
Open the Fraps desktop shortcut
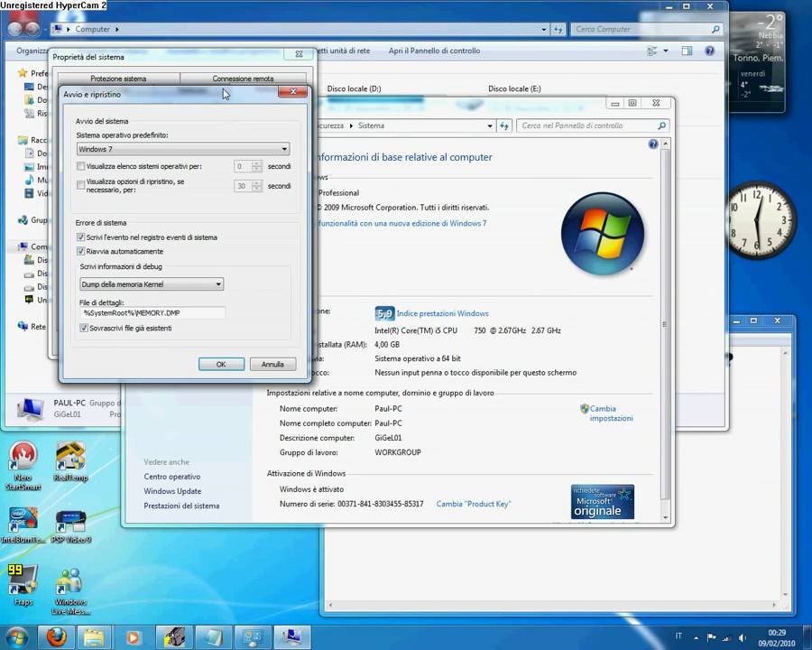23,585
